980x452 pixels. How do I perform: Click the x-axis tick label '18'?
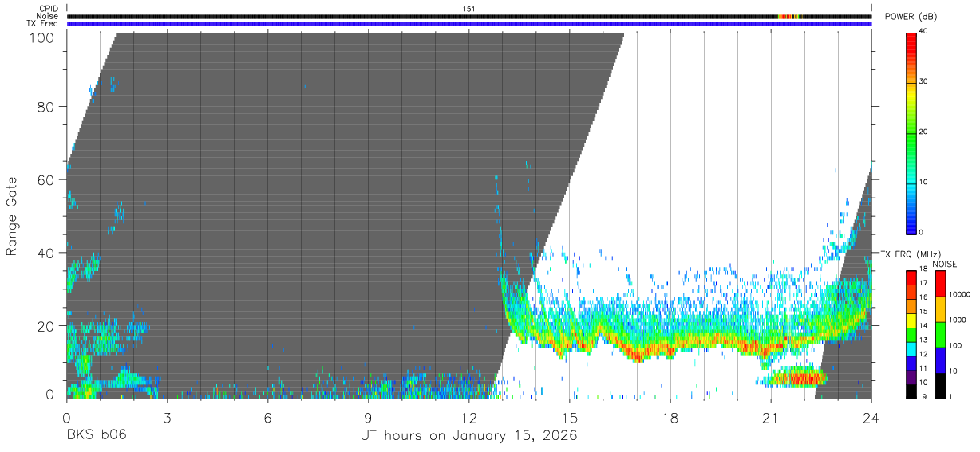coord(670,418)
